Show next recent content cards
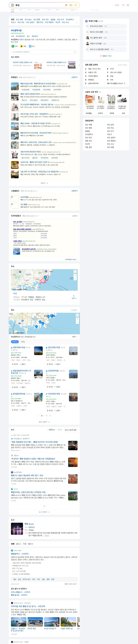This screenshot has width=138, height=644. [x=80, y=65]
